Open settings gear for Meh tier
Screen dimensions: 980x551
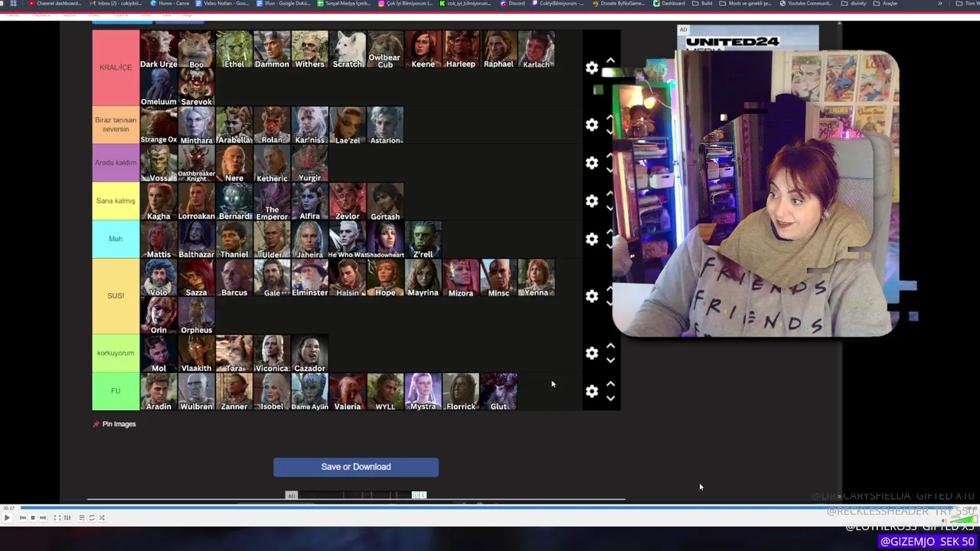(x=592, y=240)
